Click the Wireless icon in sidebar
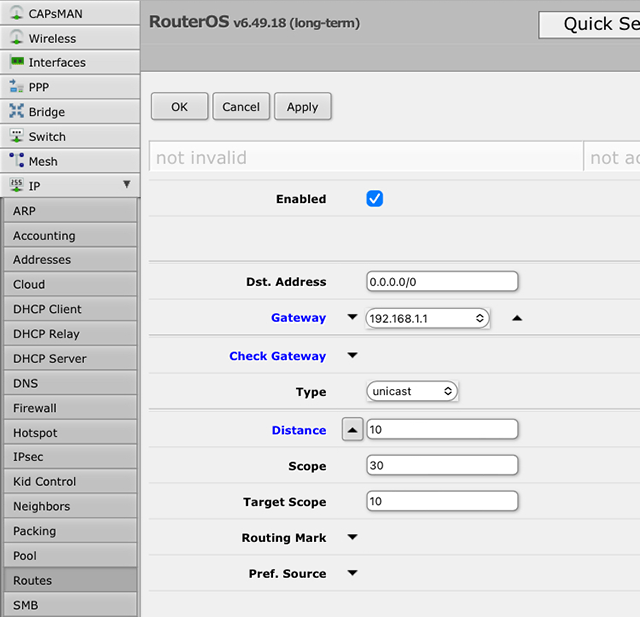Image resolution: width=640 pixels, height=617 pixels. click(x=16, y=38)
